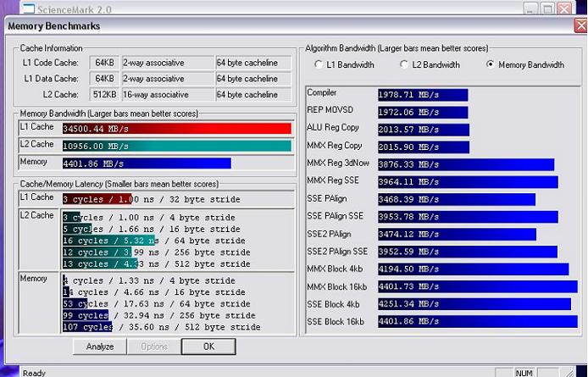Click the Analyze button
Image resolution: width=588 pixels, height=377 pixels.
100,347
